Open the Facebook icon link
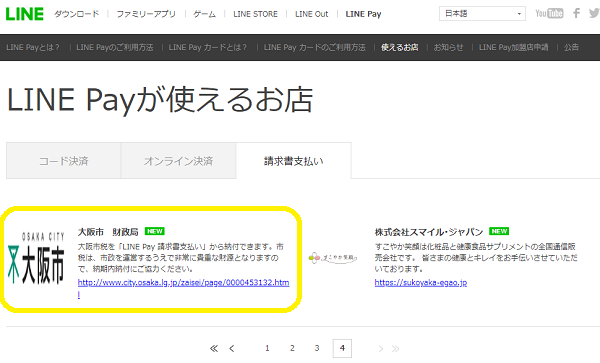The image size is (600, 363). coord(576,13)
